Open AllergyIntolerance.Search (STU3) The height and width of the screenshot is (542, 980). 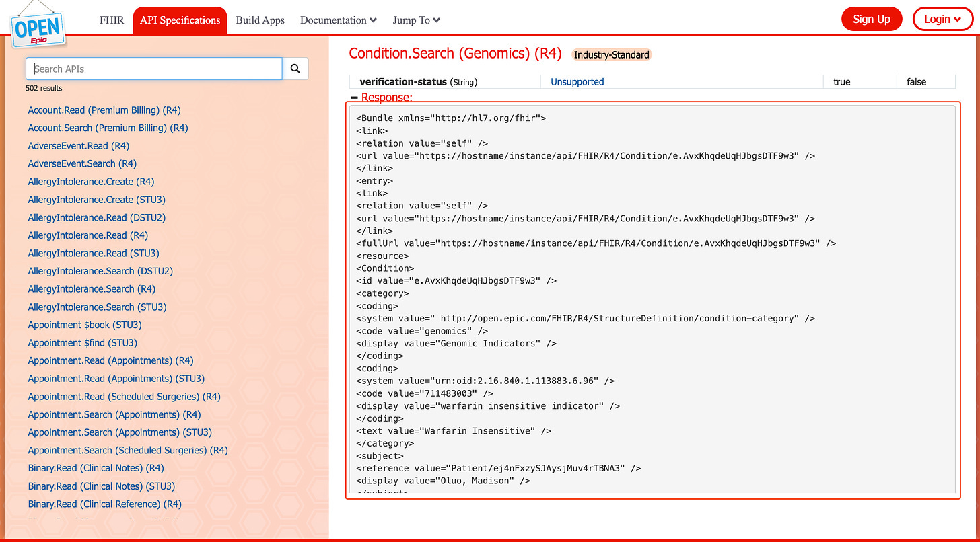pos(97,307)
